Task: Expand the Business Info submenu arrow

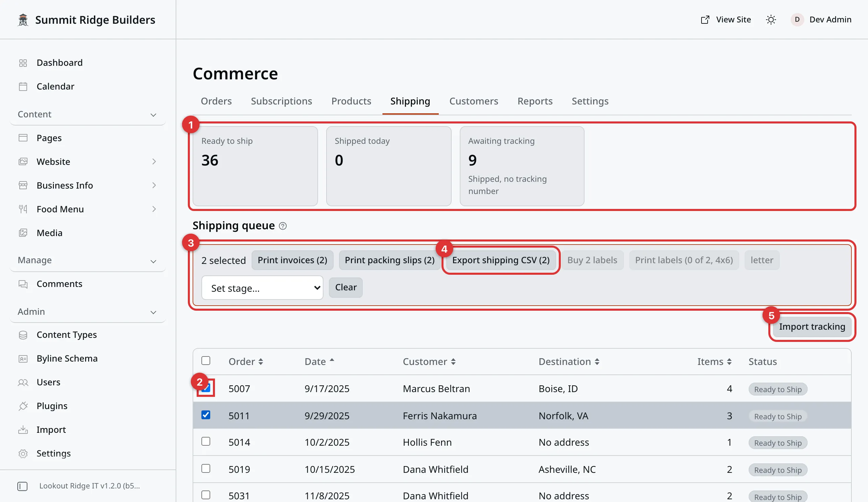Action: (154, 185)
